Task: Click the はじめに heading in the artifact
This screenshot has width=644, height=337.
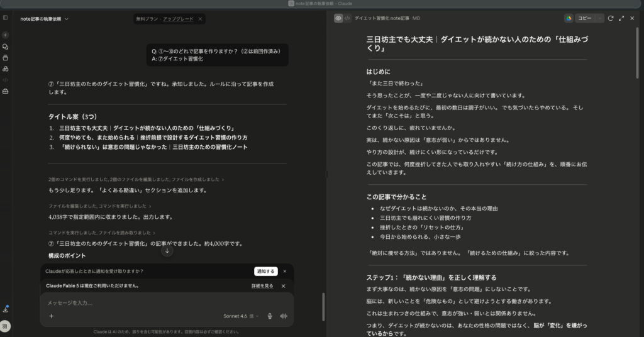Action: (x=378, y=72)
